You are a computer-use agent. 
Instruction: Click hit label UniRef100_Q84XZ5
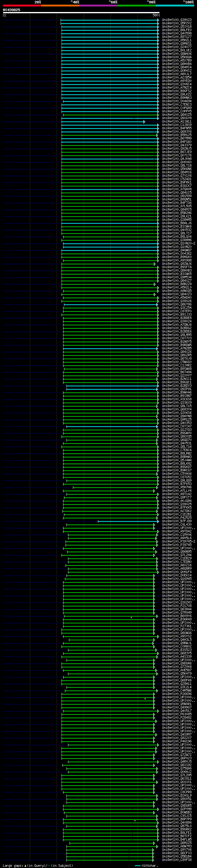click(x=177, y=115)
